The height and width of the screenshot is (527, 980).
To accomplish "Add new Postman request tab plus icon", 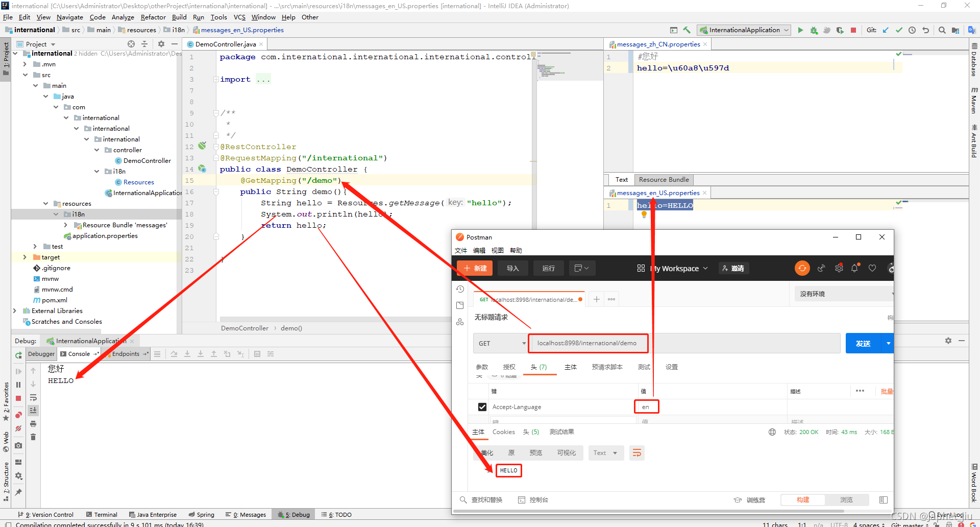I will (x=596, y=299).
